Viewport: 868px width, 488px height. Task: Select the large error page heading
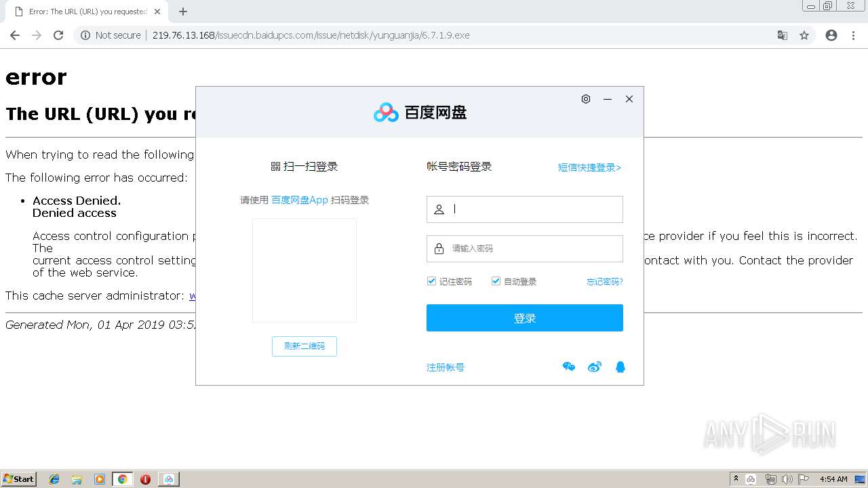tap(36, 77)
